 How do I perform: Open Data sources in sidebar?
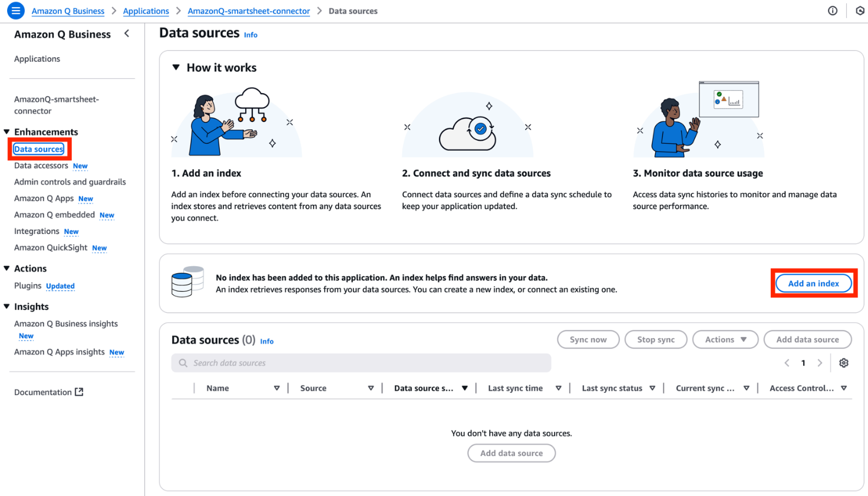(x=39, y=149)
